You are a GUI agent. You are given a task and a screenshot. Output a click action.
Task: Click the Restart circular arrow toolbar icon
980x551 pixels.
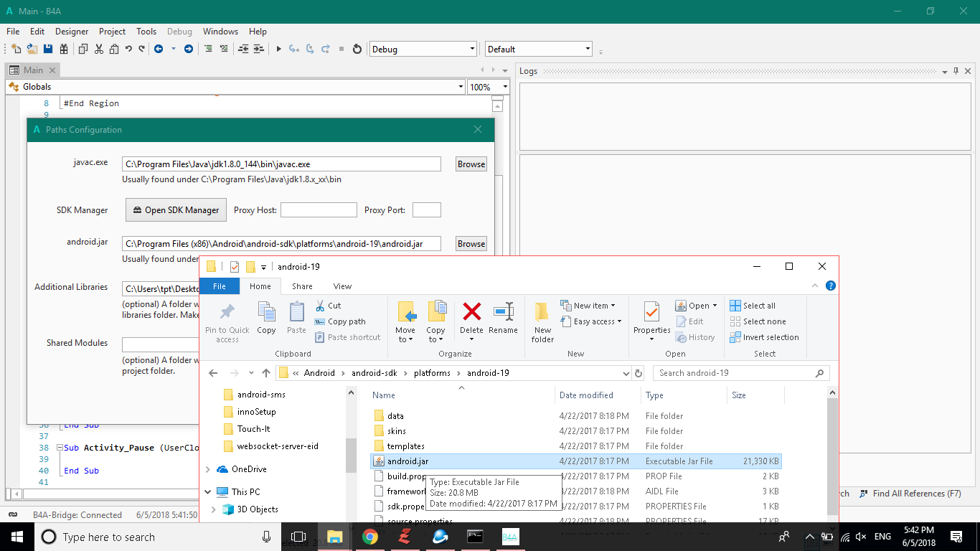(357, 49)
